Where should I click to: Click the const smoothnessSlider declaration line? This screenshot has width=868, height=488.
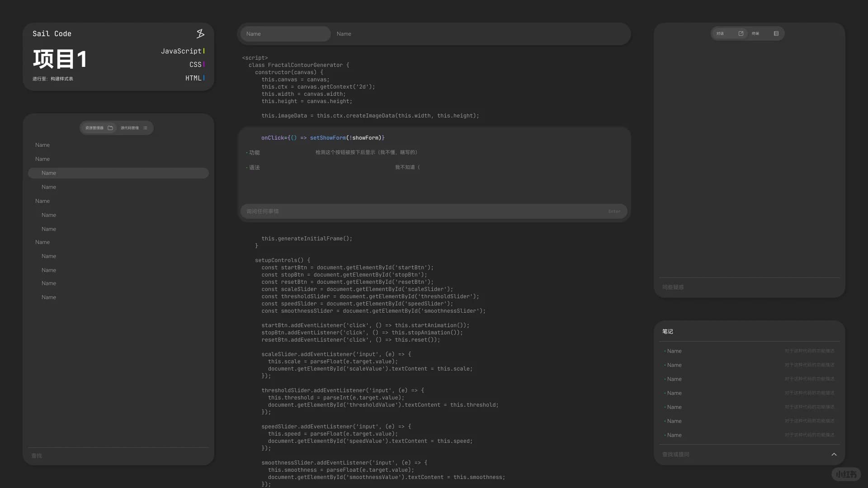coord(373,311)
